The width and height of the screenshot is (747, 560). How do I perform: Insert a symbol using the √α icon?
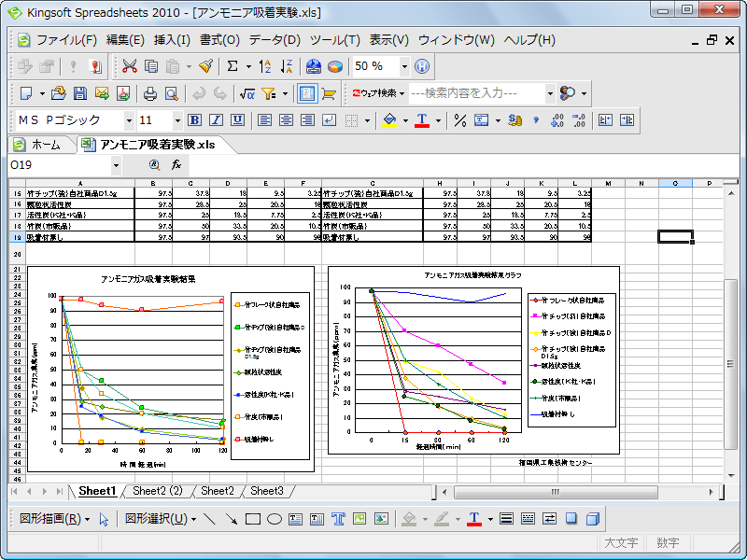247,93
